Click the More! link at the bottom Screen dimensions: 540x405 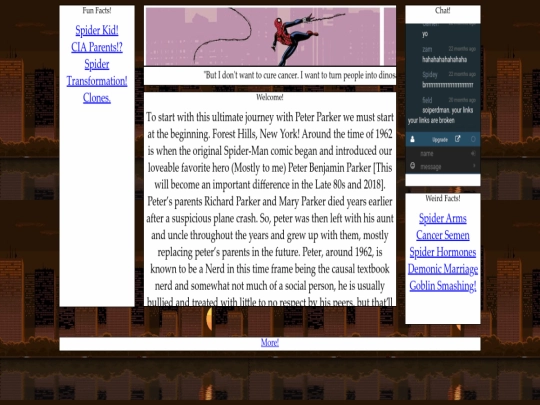(x=270, y=343)
